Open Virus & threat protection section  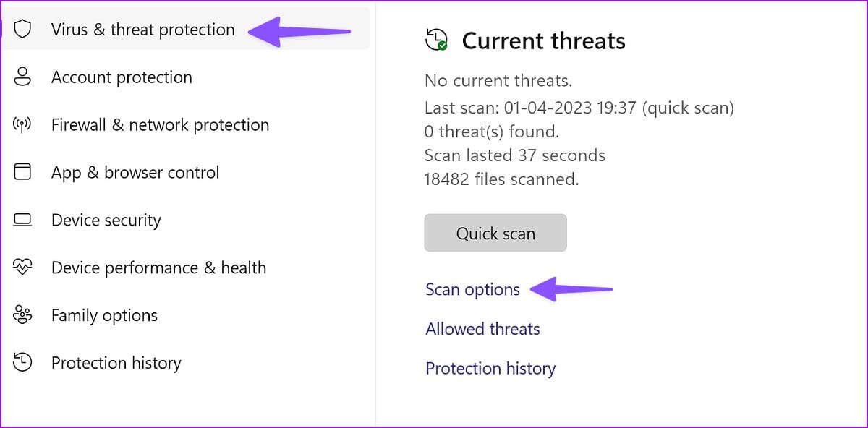coord(185,30)
